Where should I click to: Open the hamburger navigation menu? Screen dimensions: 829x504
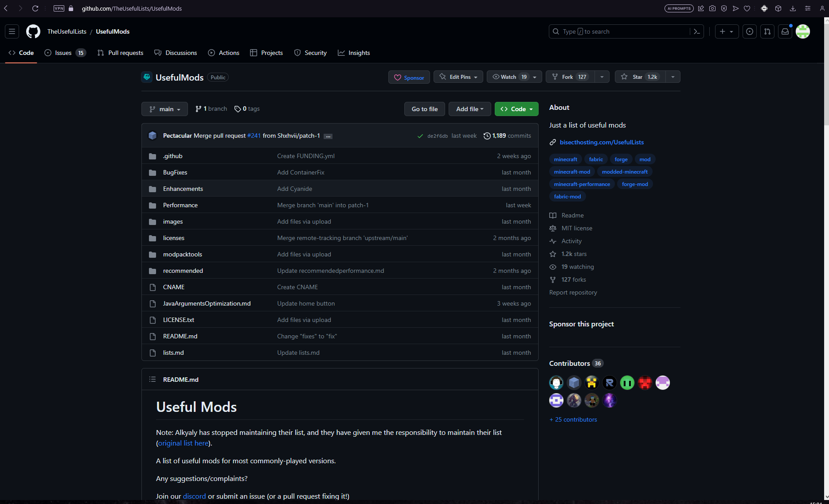point(12,31)
